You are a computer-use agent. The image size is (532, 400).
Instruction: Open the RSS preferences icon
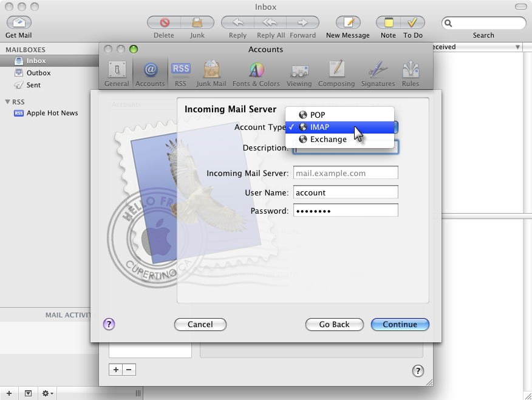click(180, 69)
